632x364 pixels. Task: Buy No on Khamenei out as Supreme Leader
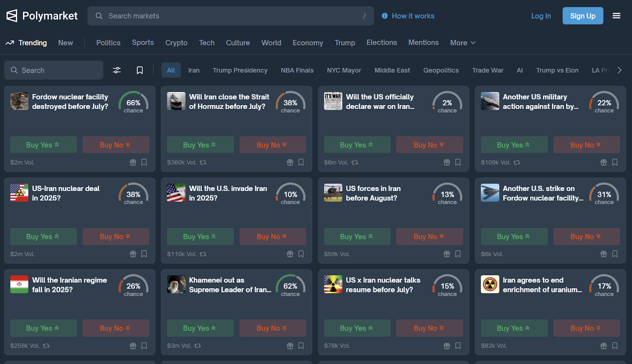[x=273, y=328]
